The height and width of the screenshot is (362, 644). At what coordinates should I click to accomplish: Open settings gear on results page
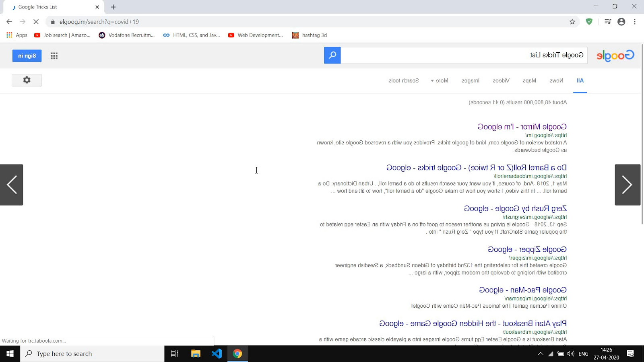tap(27, 80)
